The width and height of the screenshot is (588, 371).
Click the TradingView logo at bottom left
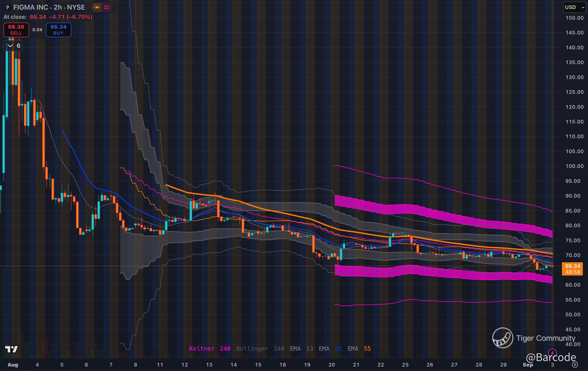coord(12,349)
